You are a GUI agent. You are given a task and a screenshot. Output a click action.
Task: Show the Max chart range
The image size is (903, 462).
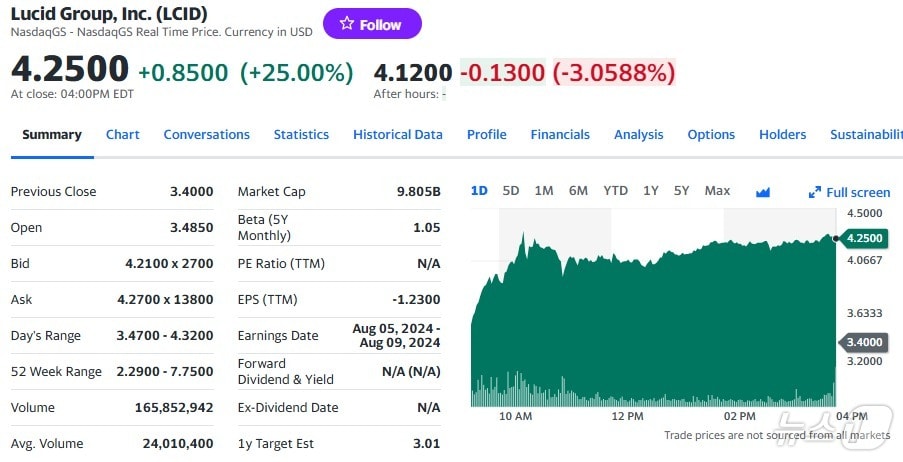point(717,191)
